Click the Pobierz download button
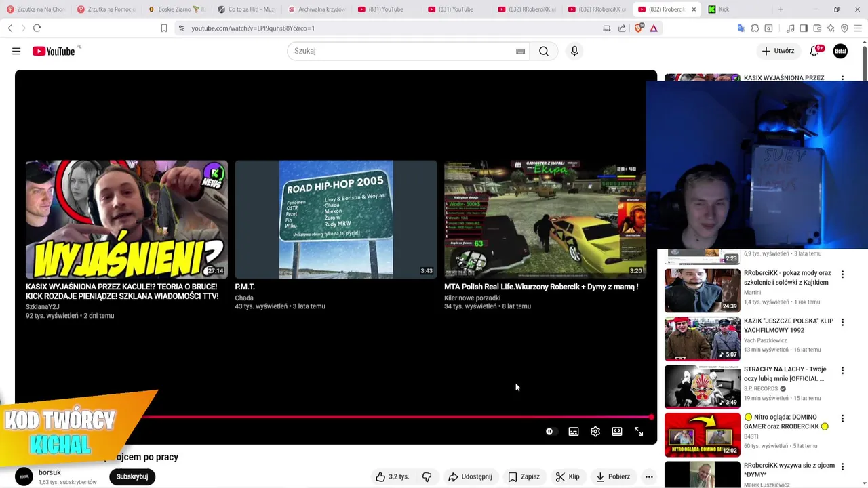868x488 pixels. tap(613, 476)
